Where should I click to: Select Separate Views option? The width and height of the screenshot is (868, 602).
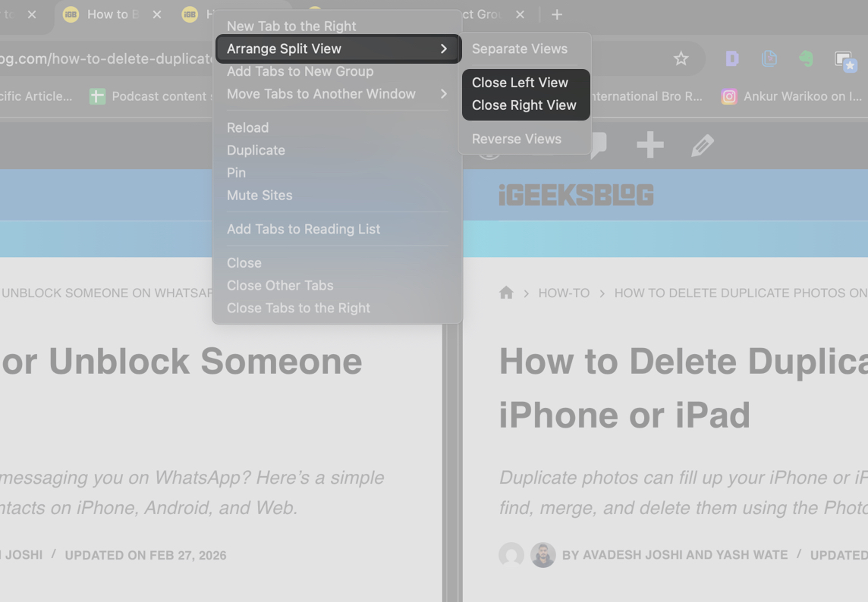[519, 49]
